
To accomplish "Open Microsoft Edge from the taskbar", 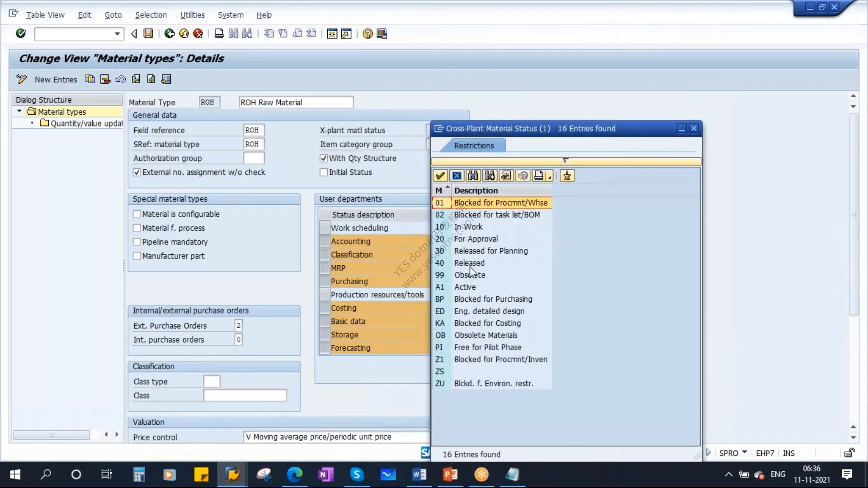I will [294, 474].
